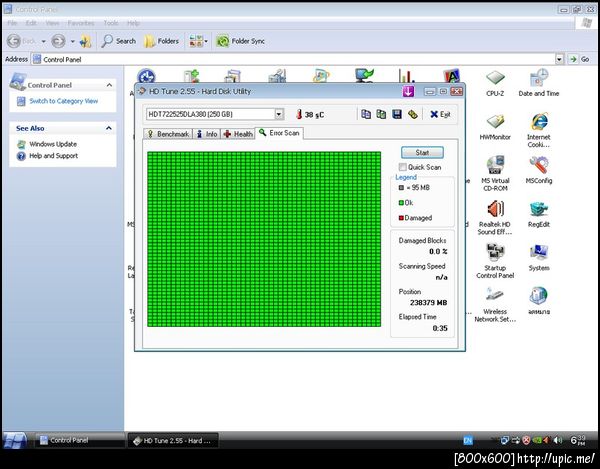Click Help and Support link
The width and height of the screenshot is (600, 469).
tap(54, 156)
